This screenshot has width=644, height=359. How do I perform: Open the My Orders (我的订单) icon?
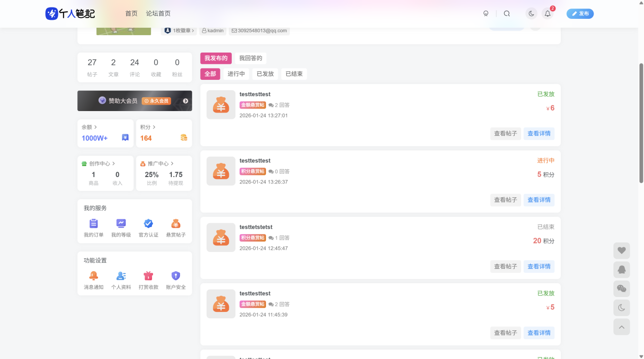point(94,224)
